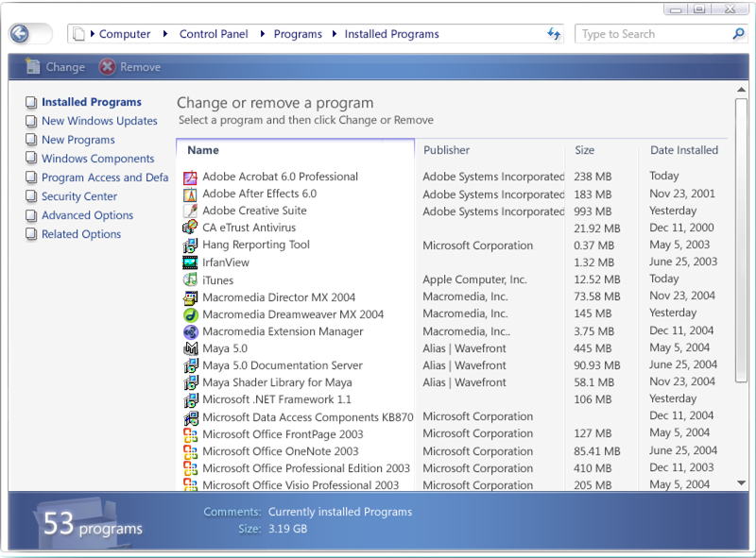Screen dimensions: 756x558
Task: Open the Security Center sidebar link
Action: (79, 196)
